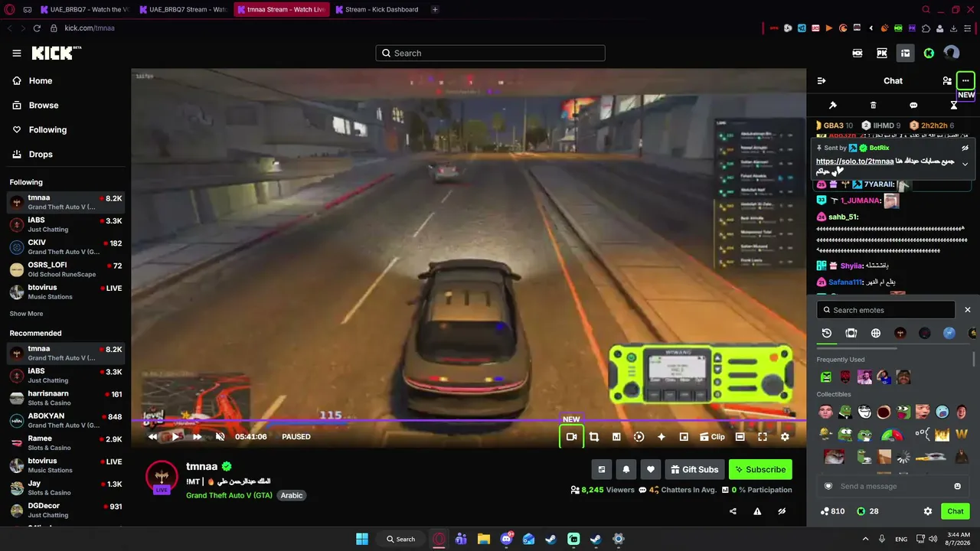Viewport: 980px width, 551px height.
Task: Toggle picture-in-picture mini player
Action: coord(684,437)
